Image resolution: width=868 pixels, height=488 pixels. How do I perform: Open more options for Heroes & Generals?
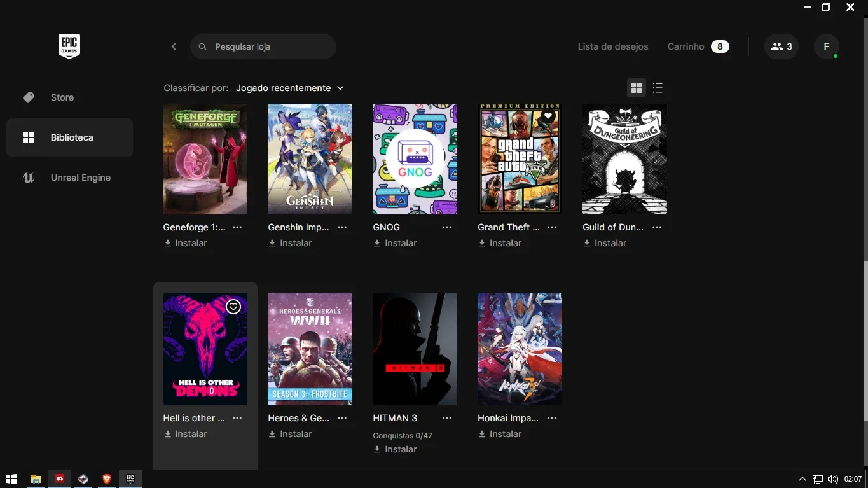(342, 418)
